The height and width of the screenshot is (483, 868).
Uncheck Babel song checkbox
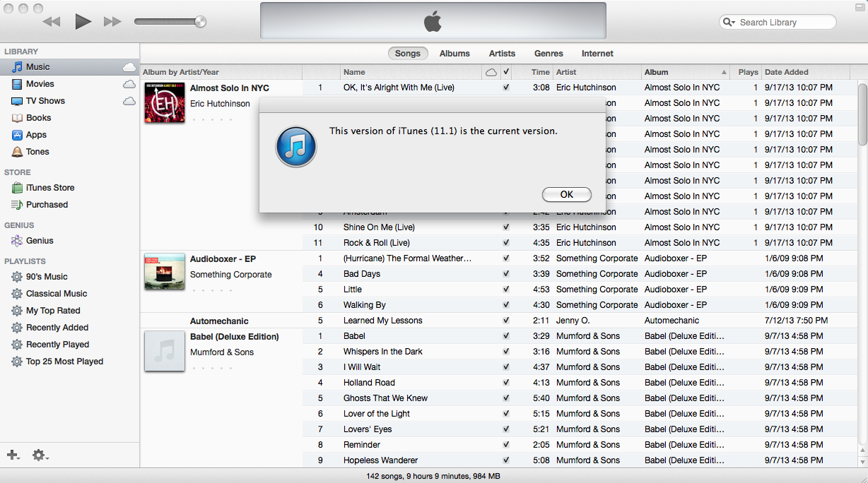point(506,336)
